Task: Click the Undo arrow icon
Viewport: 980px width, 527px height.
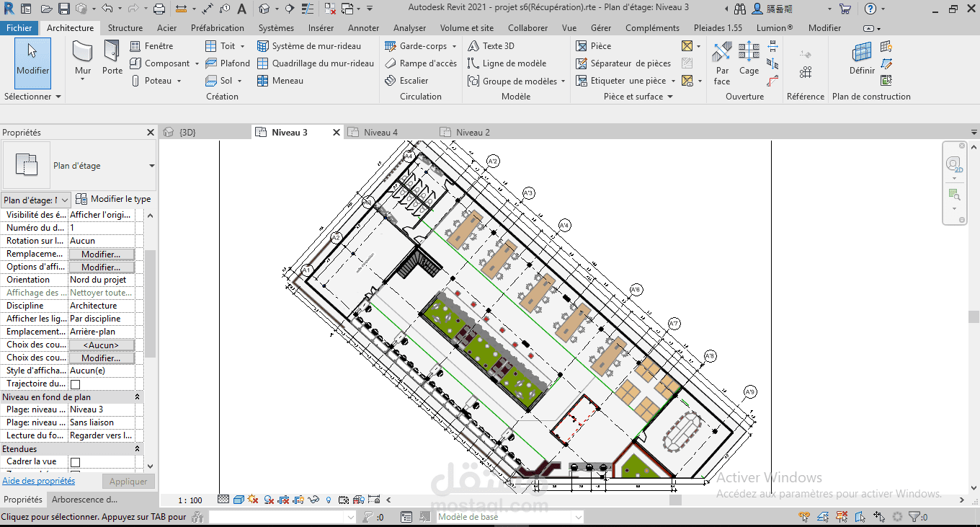Action: 107,9
